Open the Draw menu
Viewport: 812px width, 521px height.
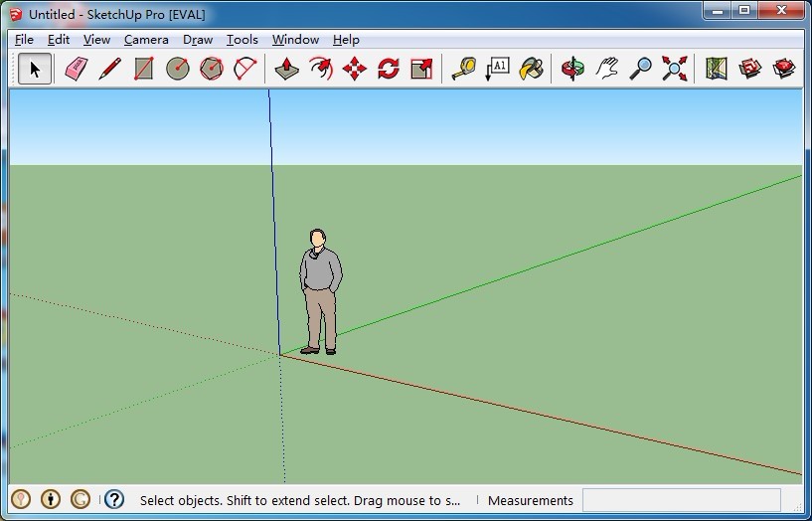[198, 40]
